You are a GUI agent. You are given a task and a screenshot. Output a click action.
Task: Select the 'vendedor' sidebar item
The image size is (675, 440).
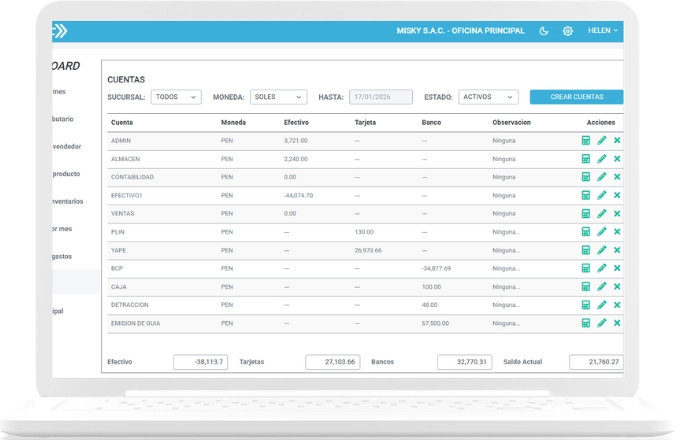[x=67, y=146]
